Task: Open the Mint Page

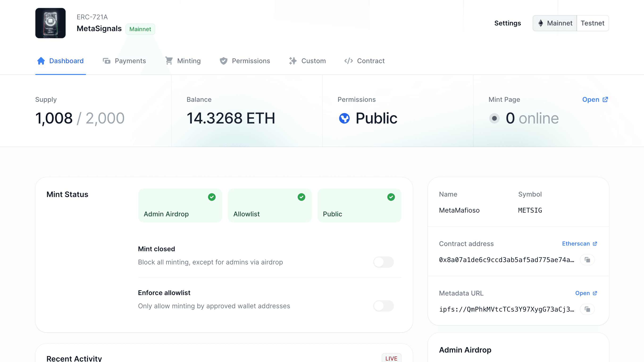Action: (x=595, y=99)
